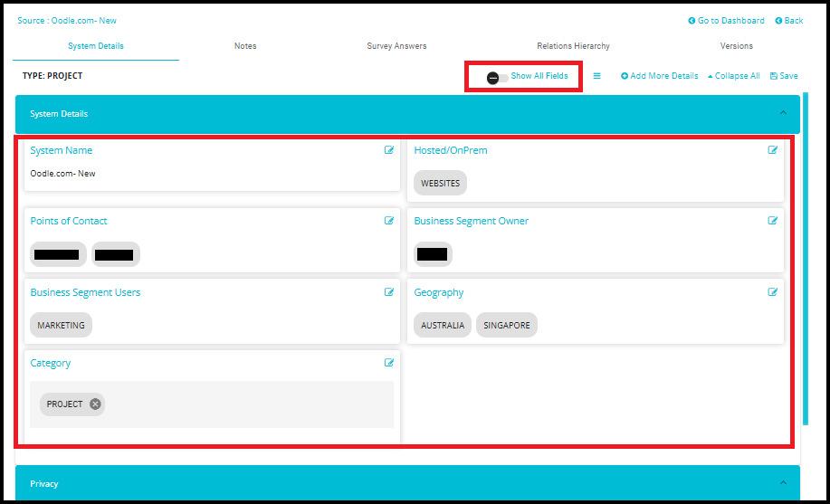Toggle the Show All Fields switch

(x=496, y=78)
